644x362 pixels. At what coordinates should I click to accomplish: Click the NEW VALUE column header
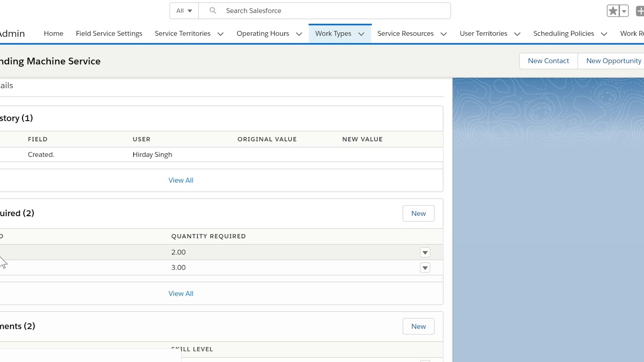[x=362, y=139]
